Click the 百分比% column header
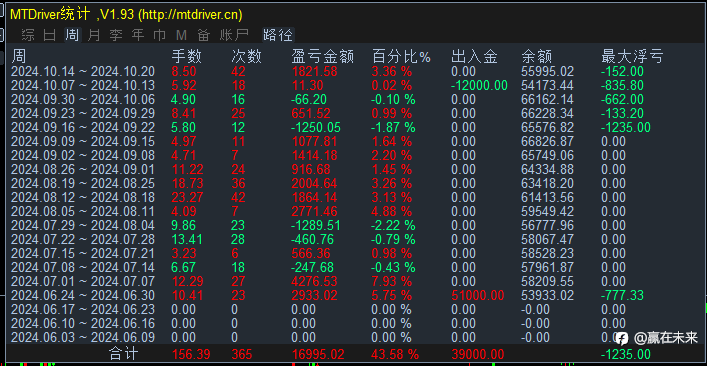This screenshot has height=366, width=707. pyautogui.click(x=401, y=57)
